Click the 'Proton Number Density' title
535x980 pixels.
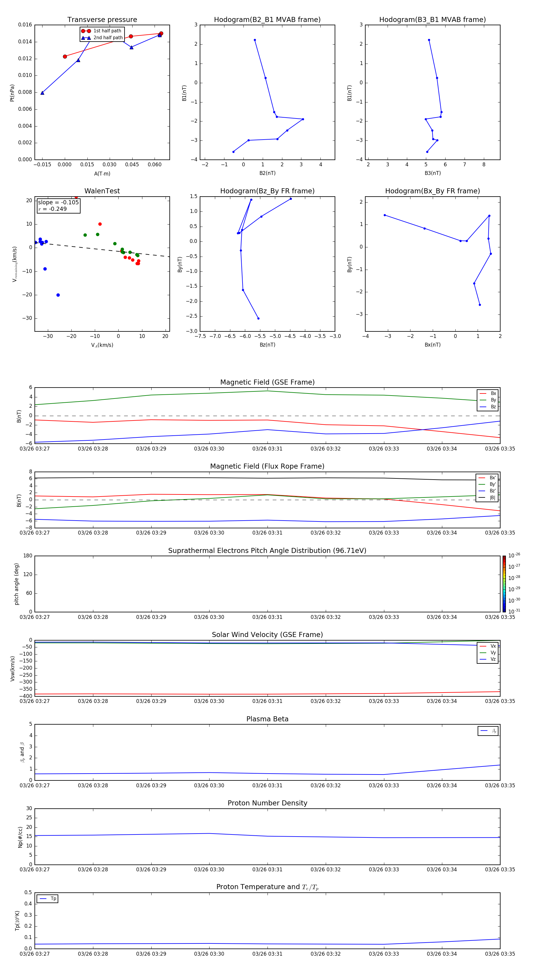point(267,803)
